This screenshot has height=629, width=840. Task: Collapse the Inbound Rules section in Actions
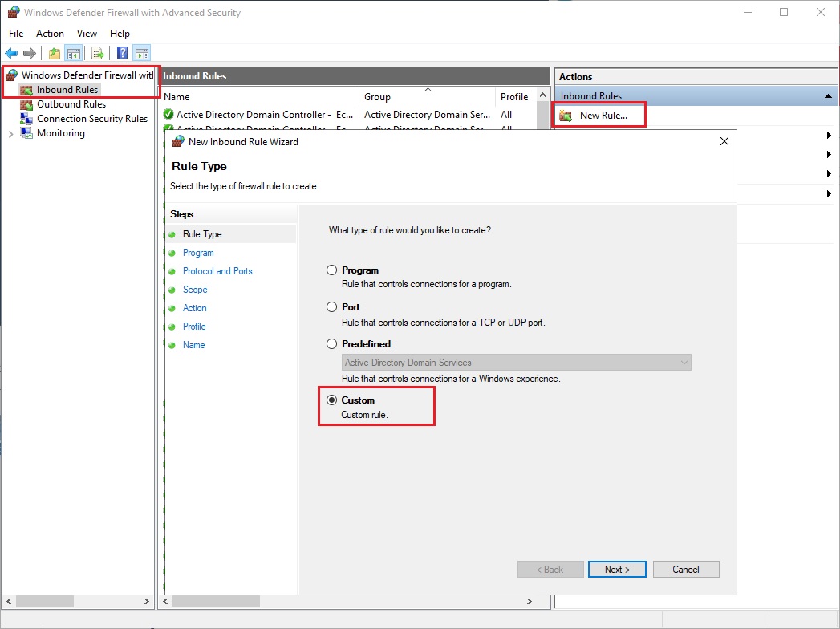[828, 96]
